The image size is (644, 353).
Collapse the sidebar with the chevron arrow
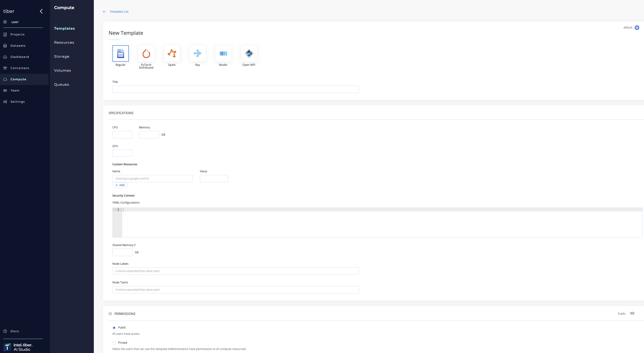point(41,11)
